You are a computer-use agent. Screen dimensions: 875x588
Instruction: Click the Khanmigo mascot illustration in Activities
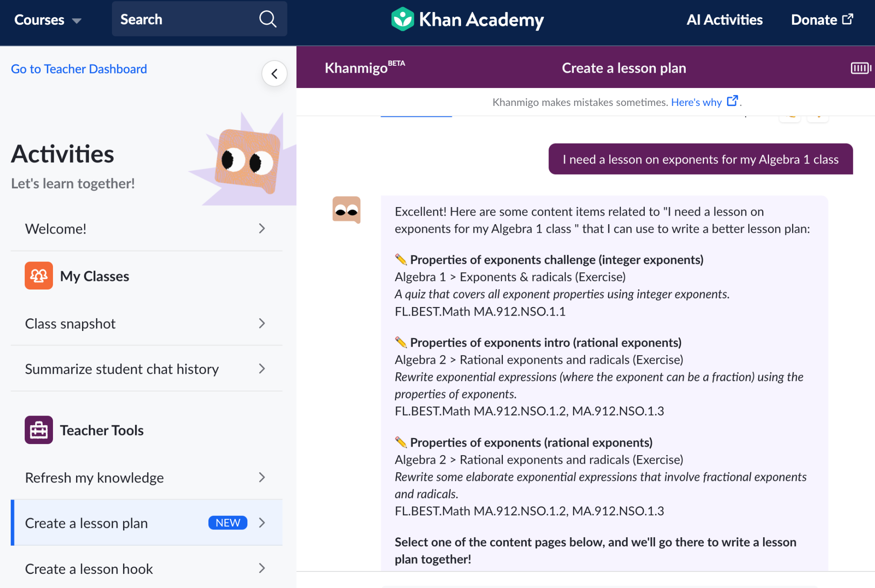[x=247, y=161]
